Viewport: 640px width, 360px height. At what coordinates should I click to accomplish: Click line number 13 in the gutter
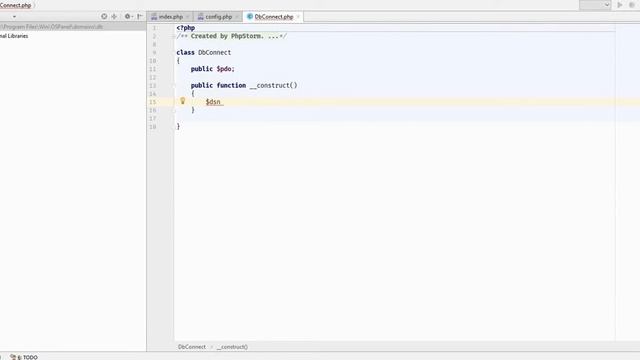click(153, 86)
